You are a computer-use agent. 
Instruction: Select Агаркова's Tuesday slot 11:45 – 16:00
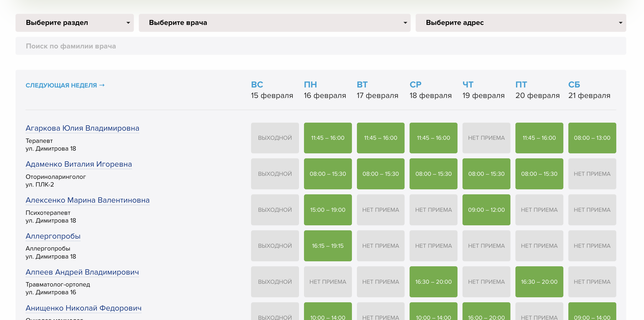pyautogui.click(x=380, y=138)
